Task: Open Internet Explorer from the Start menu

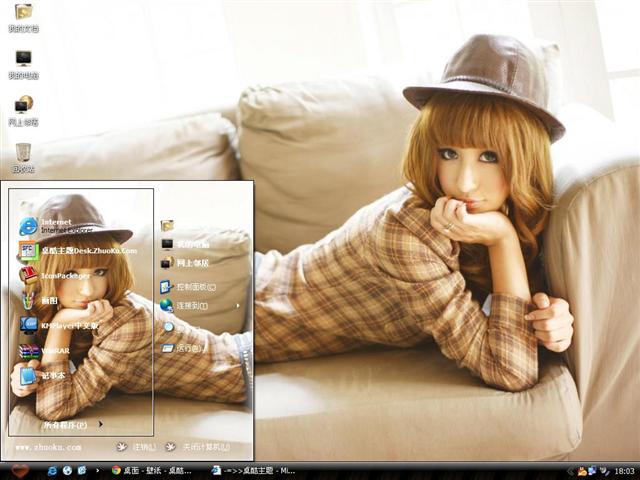Action: [60, 225]
